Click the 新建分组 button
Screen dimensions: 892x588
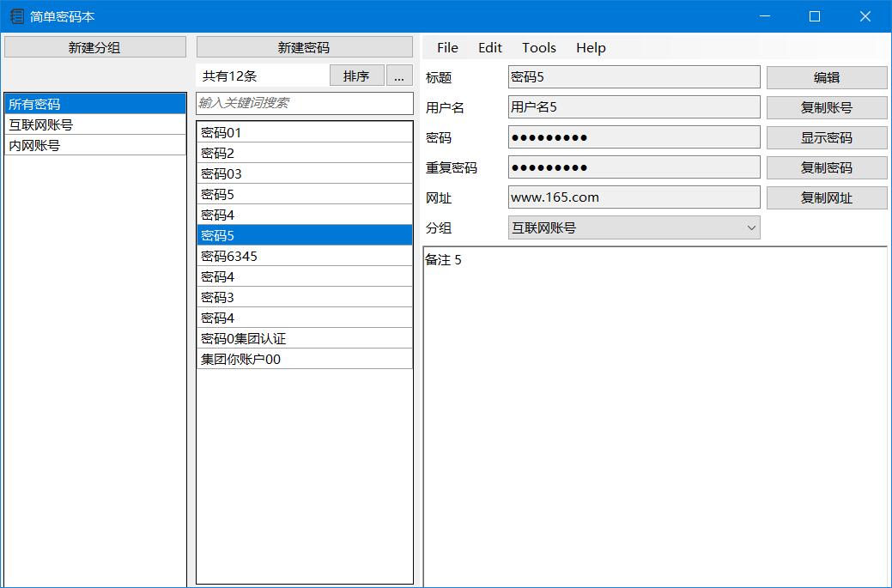[x=94, y=47]
